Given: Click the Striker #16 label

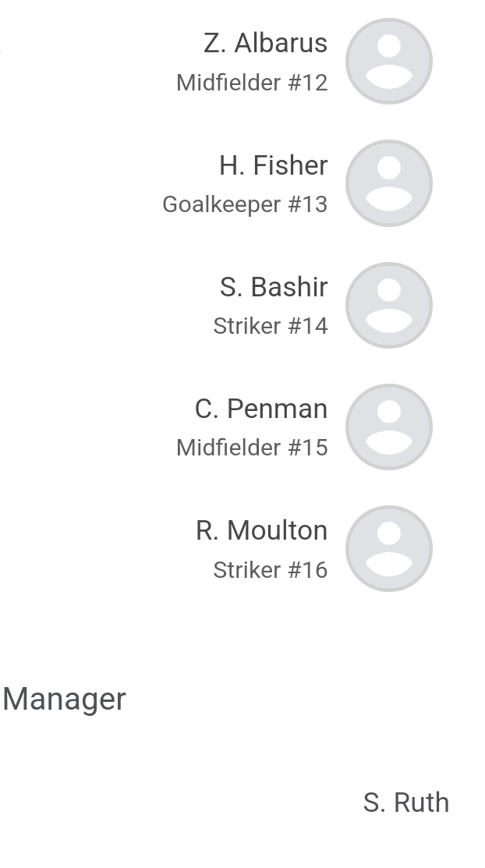Looking at the screenshot, I should (271, 570).
